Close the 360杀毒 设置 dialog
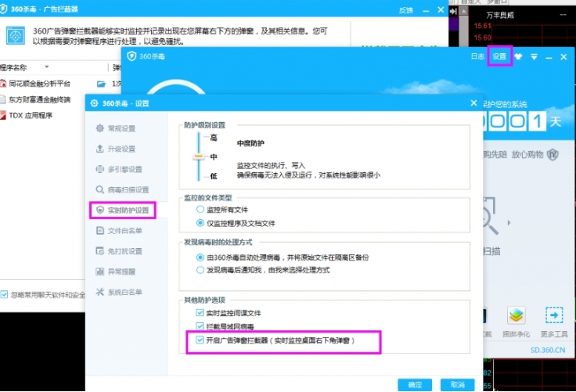 474,103
